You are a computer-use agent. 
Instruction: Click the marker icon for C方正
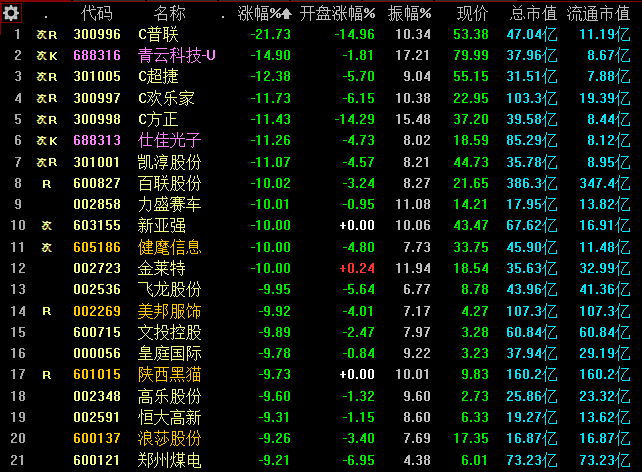47,120
